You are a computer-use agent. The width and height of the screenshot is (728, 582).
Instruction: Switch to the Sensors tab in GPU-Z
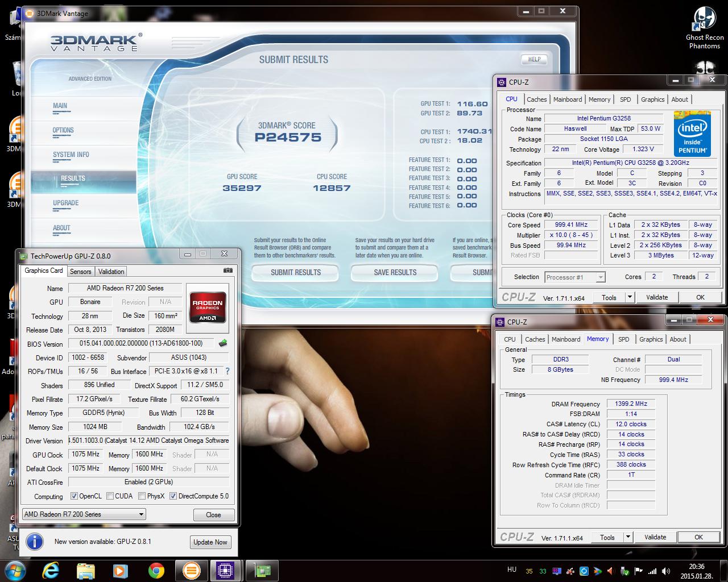[81, 272]
